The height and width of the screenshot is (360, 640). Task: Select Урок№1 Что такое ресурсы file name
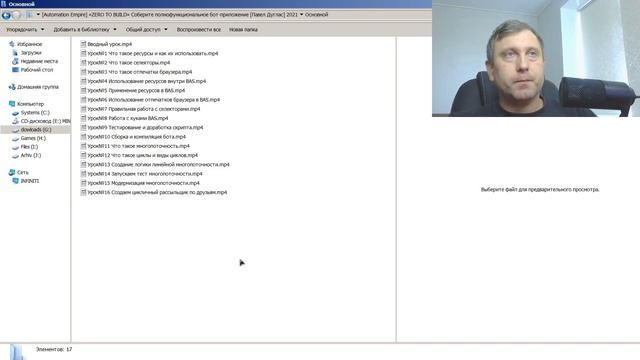click(153, 53)
